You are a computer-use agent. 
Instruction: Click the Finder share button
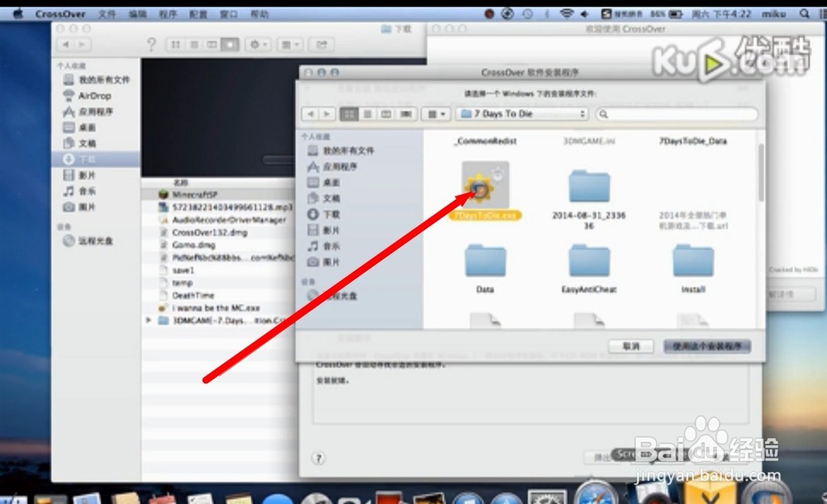321,45
